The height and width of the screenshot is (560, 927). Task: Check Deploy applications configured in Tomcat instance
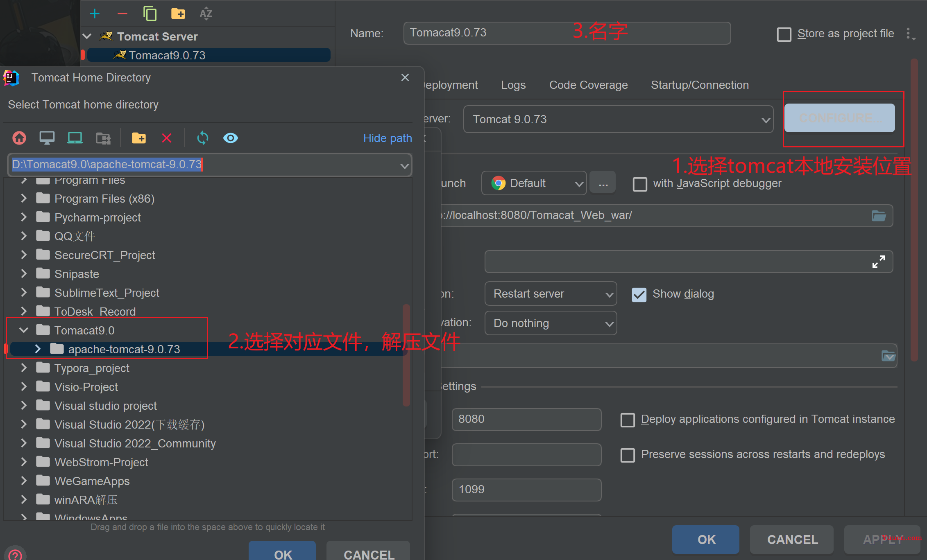coord(628,420)
